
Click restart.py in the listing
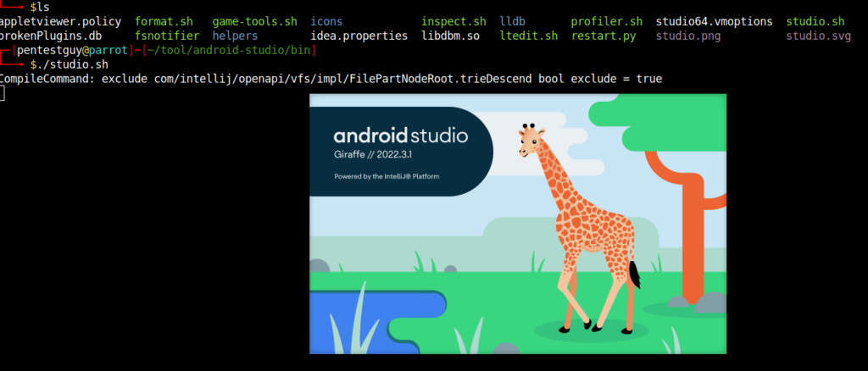click(604, 36)
